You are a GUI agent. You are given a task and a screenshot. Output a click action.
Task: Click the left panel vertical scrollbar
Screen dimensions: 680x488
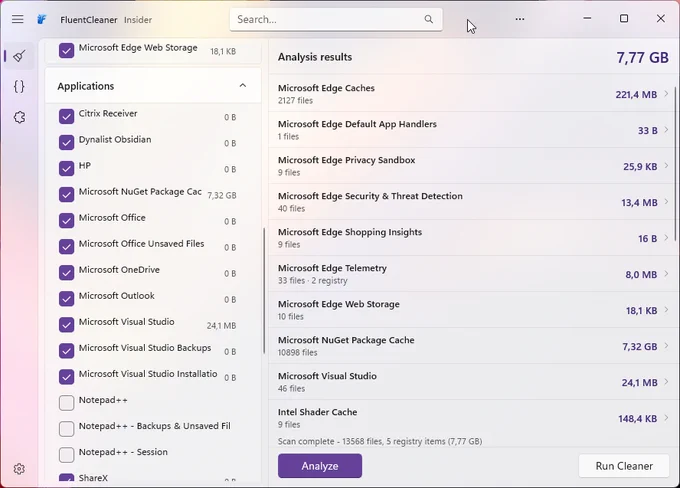[264, 291]
